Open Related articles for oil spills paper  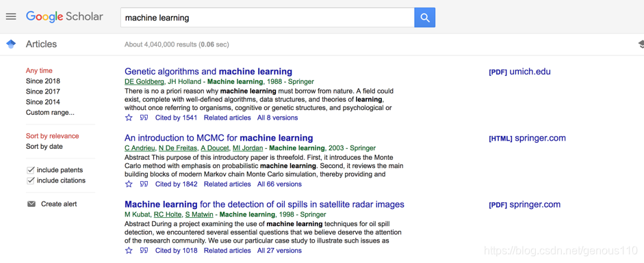(227, 250)
